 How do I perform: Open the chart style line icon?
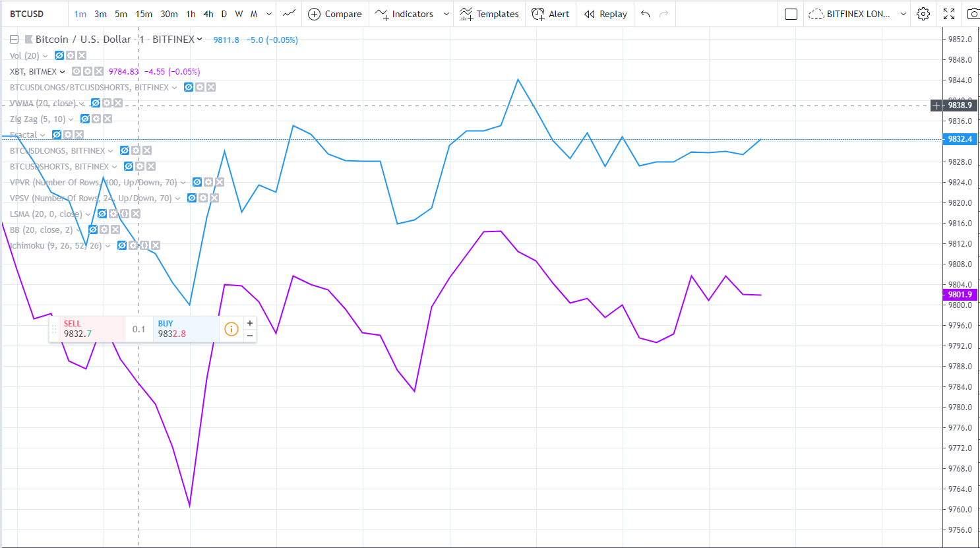pyautogui.click(x=289, y=13)
